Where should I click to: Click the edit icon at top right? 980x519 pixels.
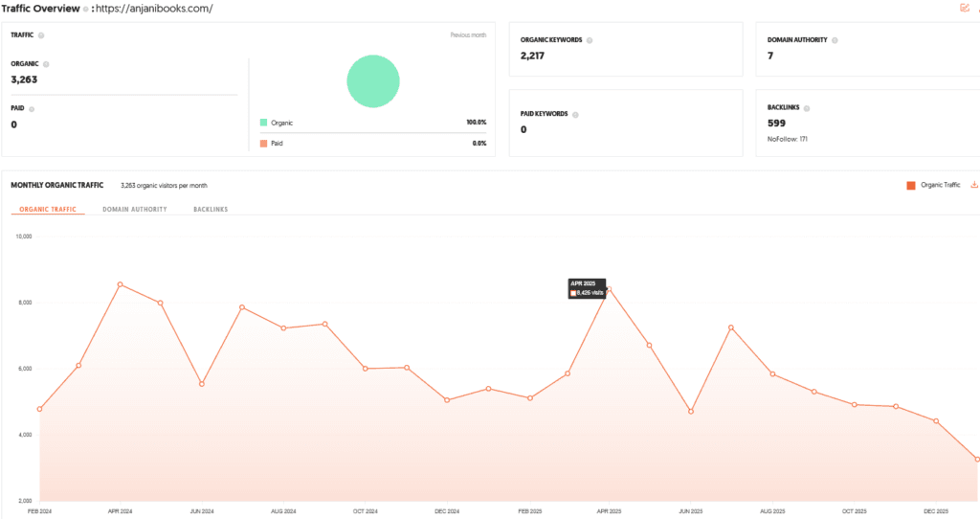pyautogui.click(x=964, y=8)
